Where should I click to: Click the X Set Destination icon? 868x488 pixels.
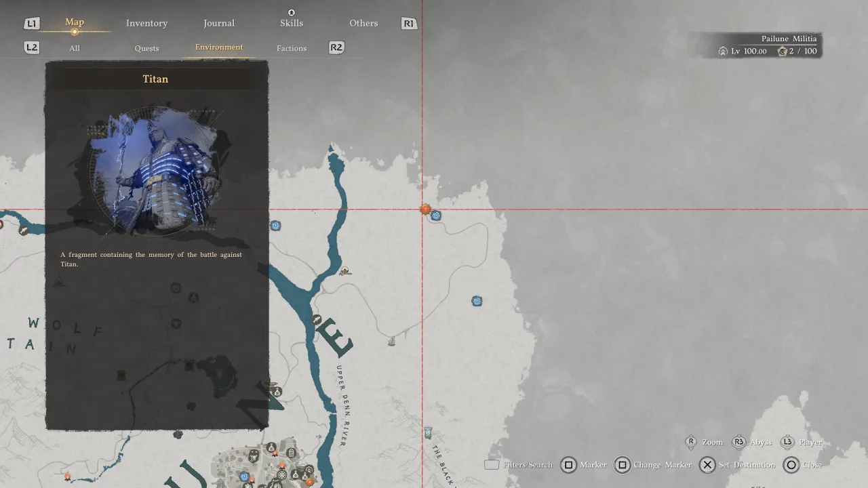coord(707,465)
